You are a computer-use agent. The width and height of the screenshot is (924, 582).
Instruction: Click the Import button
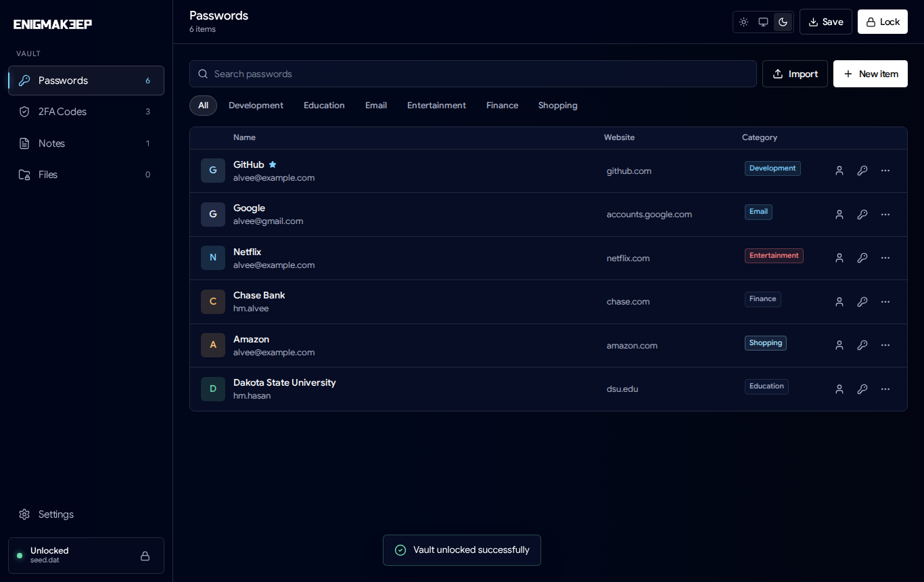[795, 74]
